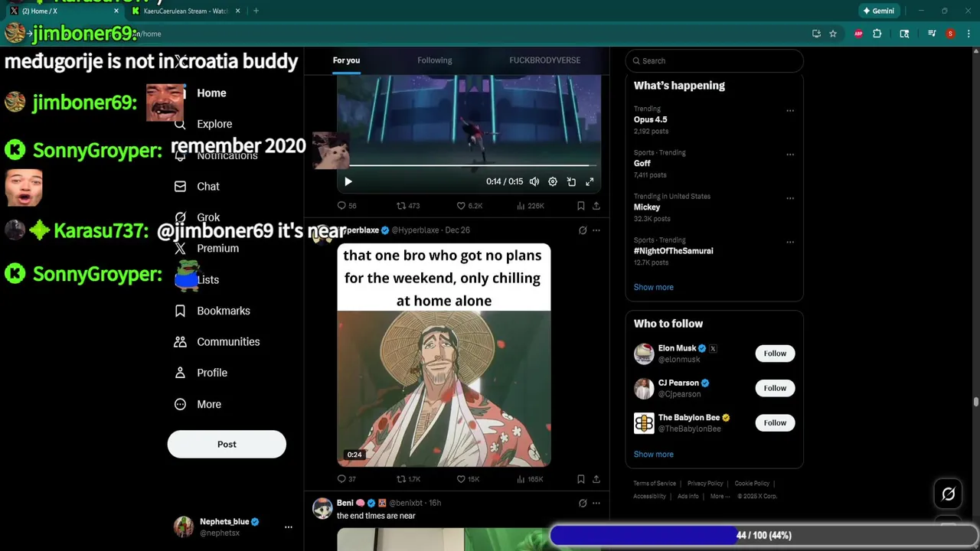
Task: Repost the Hyperblaxe post with 1.7K reposts
Action: click(x=408, y=479)
